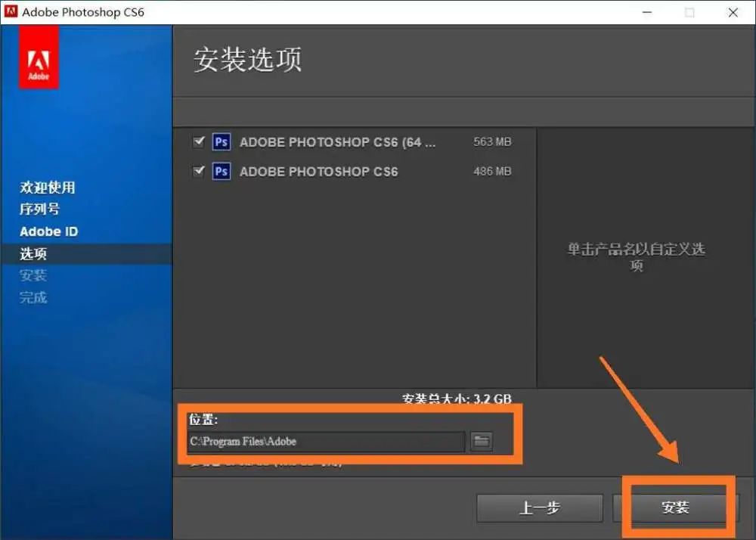Viewport: 756px width, 540px height.
Task: Uncheck the checkbox of the 486 MB Photoshop CS6
Action: (199, 171)
